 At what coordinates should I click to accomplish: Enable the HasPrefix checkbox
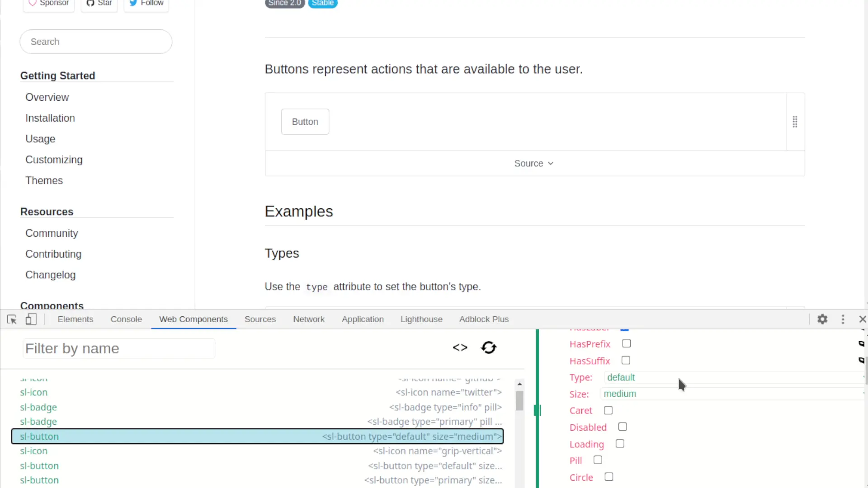click(626, 343)
